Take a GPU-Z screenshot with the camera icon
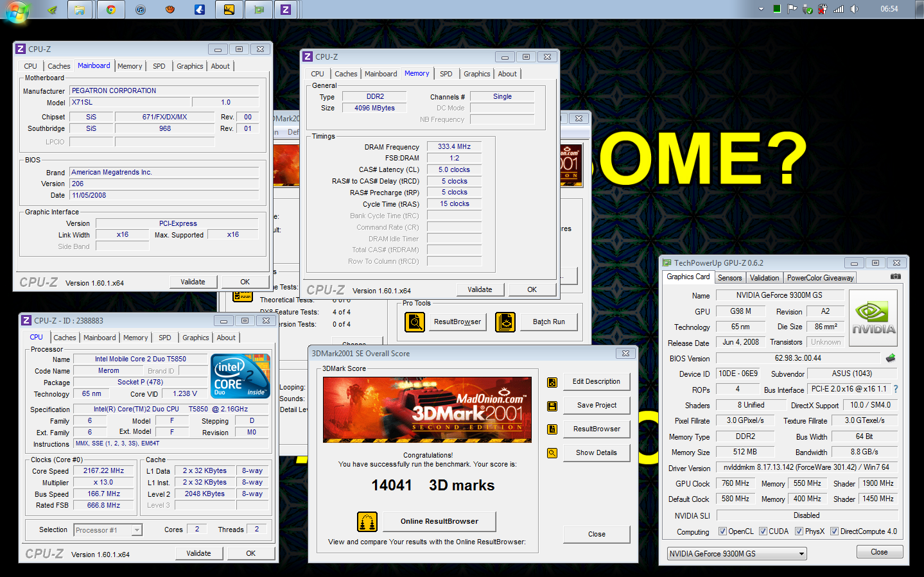 (x=896, y=277)
